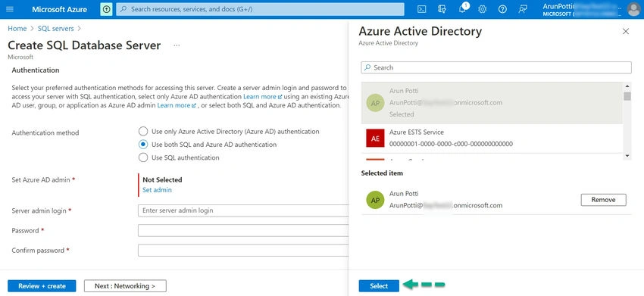
Task: Remove Arun Potti from Selected item
Action: (603, 200)
